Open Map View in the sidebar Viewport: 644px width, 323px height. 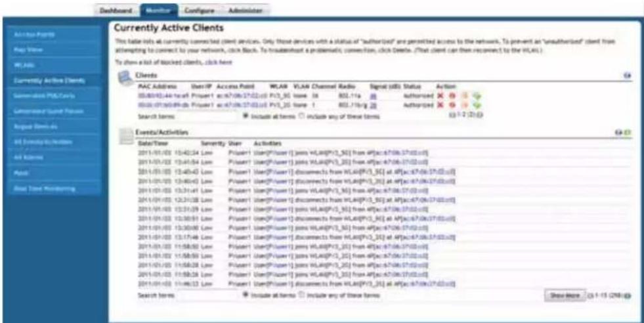[x=54, y=50]
